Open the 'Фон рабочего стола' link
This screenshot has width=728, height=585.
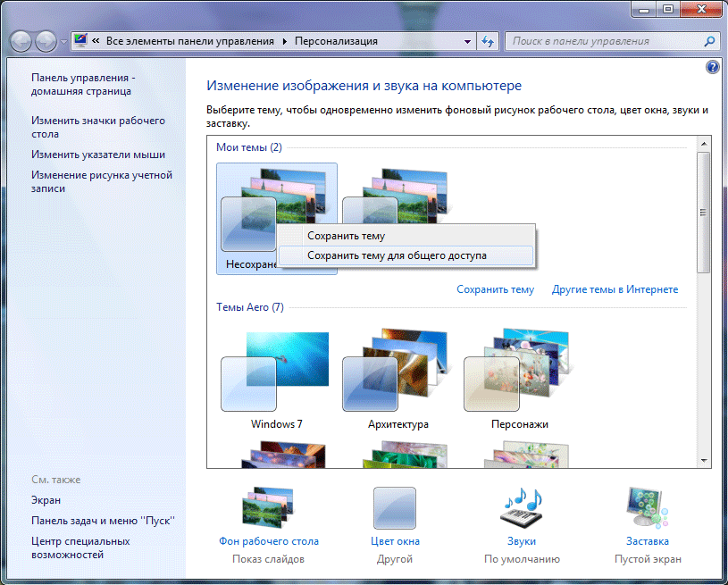point(269,541)
